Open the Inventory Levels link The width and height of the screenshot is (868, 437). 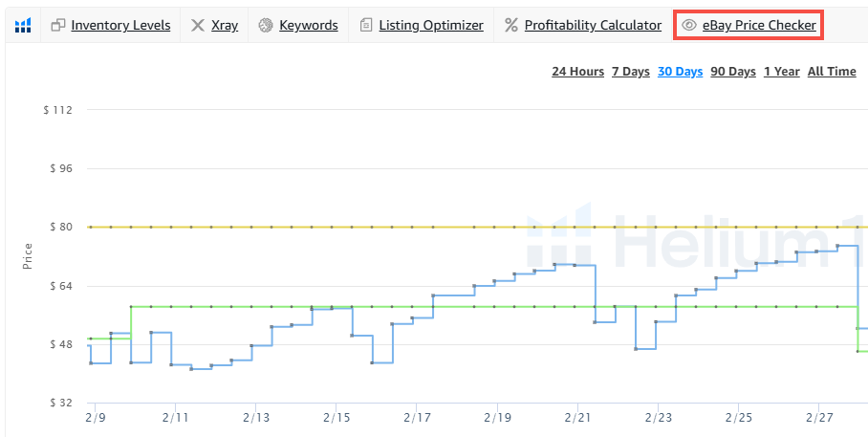click(x=120, y=25)
